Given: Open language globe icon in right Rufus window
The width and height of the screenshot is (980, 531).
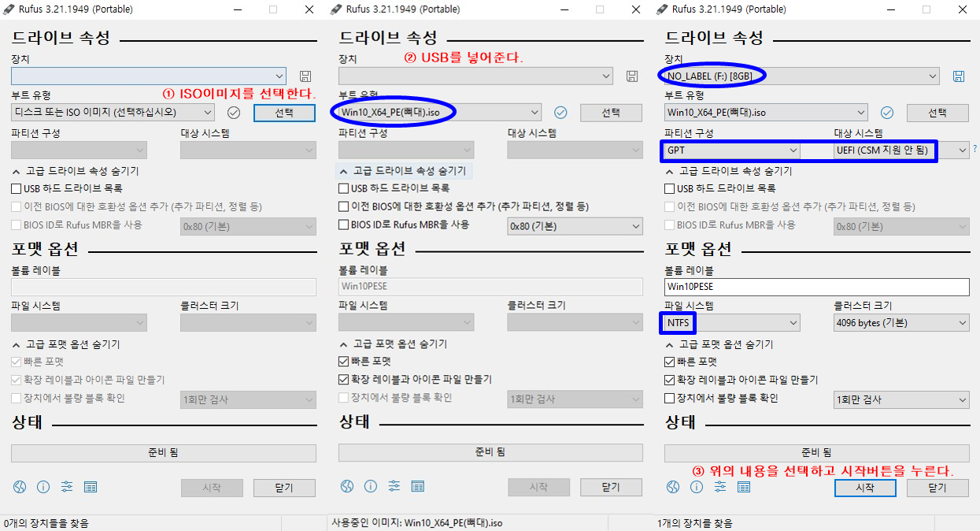Looking at the screenshot, I should coord(673,487).
